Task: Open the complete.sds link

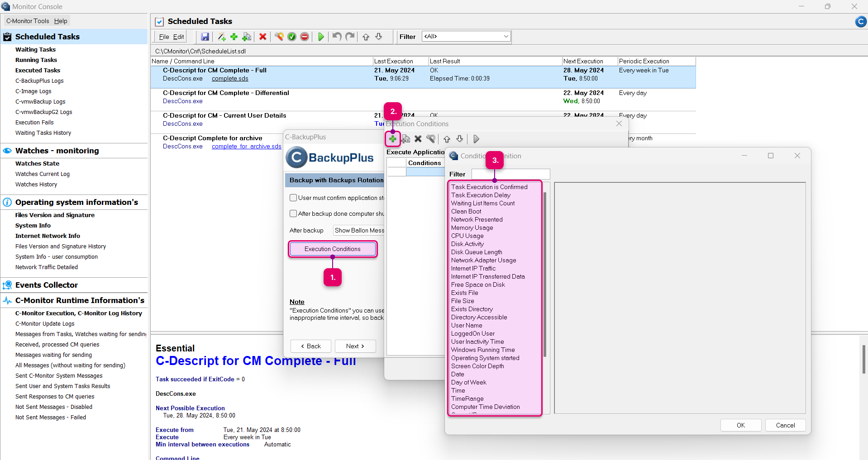Action: 230,78
